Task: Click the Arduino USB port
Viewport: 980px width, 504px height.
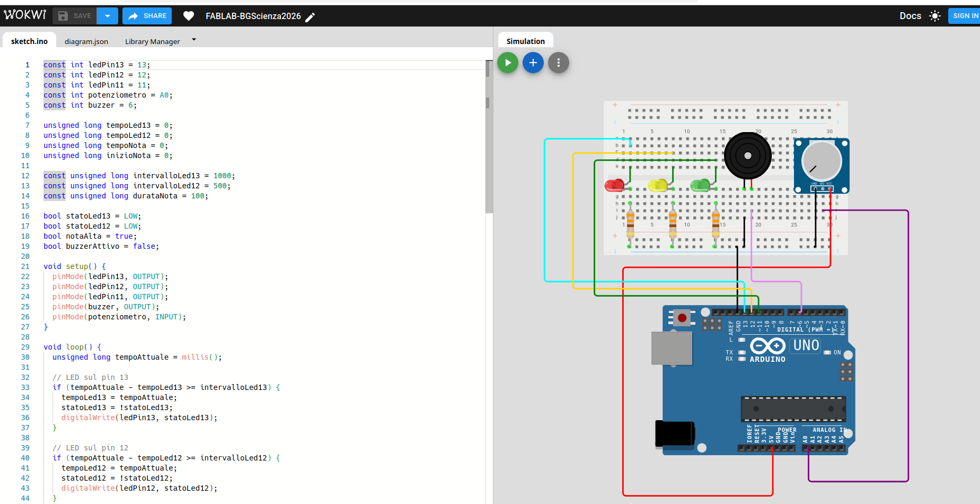Action: pyautogui.click(x=672, y=348)
